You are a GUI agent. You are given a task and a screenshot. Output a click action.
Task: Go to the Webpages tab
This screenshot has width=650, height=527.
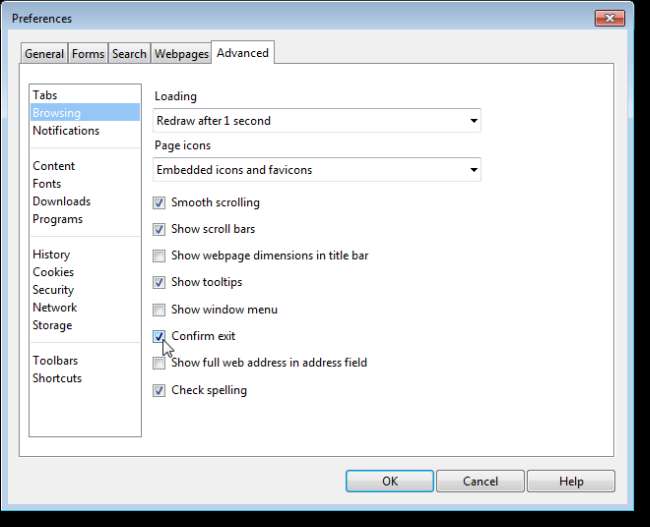(x=181, y=53)
